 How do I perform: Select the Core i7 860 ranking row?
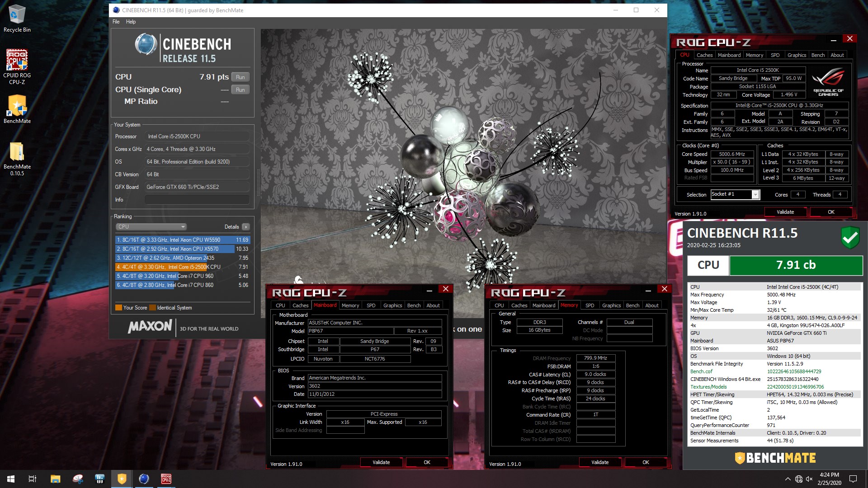tap(183, 285)
